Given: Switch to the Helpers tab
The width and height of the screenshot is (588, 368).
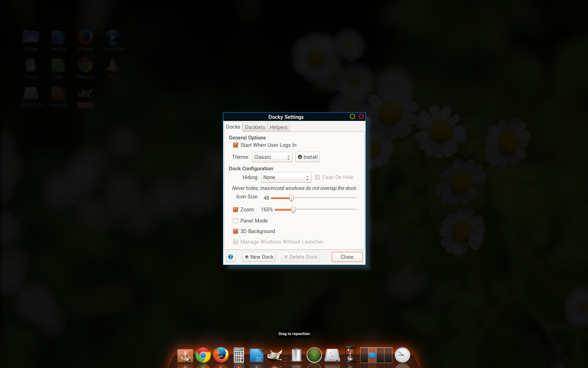Looking at the screenshot, I should coord(279,127).
